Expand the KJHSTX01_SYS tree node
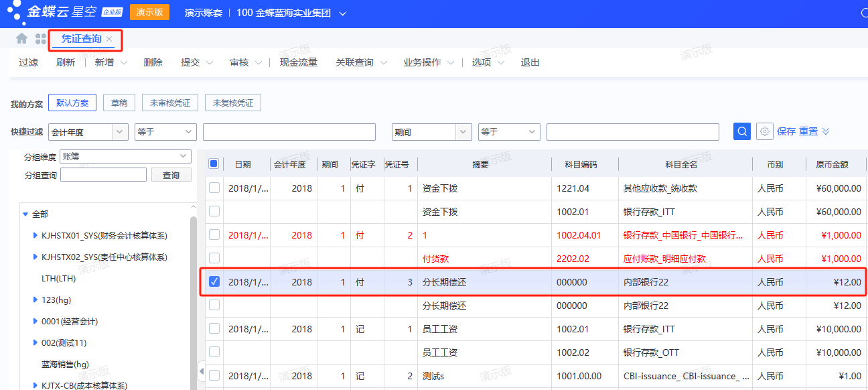This screenshot has width=868, height=390. (x=35, y=236)
